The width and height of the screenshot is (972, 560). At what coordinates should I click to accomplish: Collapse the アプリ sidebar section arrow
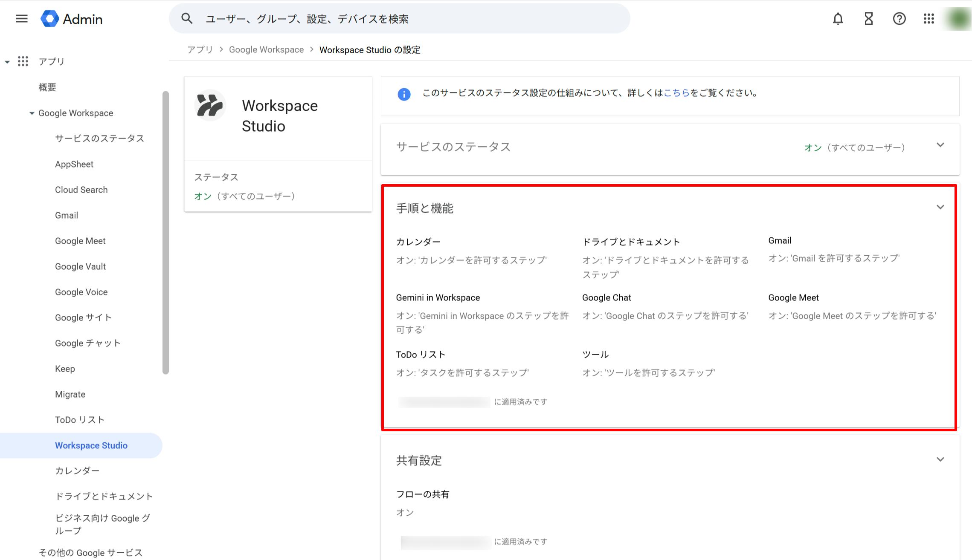(x=7, y=62)
